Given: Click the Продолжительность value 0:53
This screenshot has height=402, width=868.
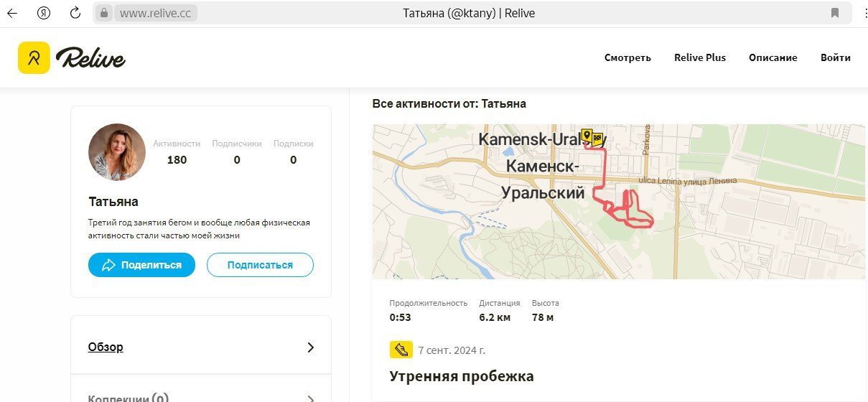Looking at the screenshot, I should coord(401,317).
